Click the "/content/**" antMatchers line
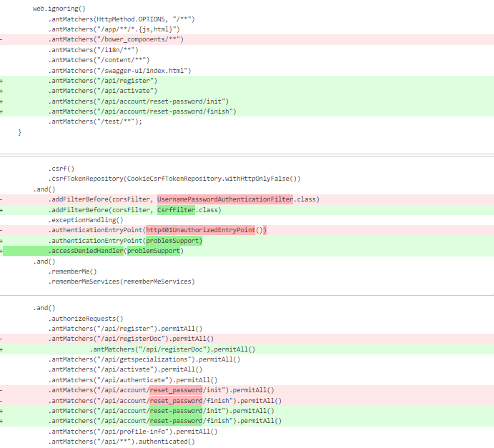This screenshot has width=494, height=448. pyautogui.click(x=99, y=60)
